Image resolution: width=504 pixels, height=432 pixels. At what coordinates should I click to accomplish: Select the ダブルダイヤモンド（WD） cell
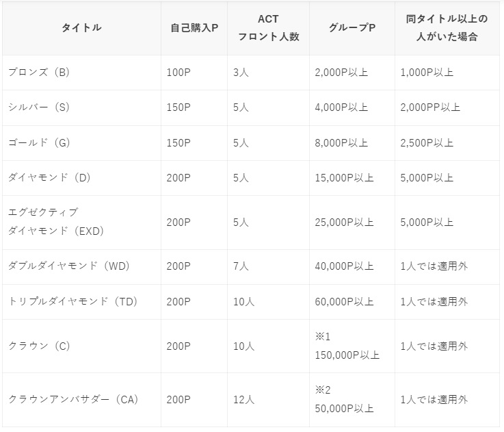coord(81,266)
